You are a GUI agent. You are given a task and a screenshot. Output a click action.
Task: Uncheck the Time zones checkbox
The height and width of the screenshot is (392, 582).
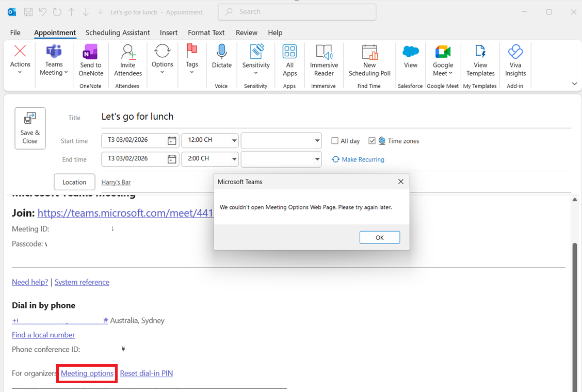[372, 141]
